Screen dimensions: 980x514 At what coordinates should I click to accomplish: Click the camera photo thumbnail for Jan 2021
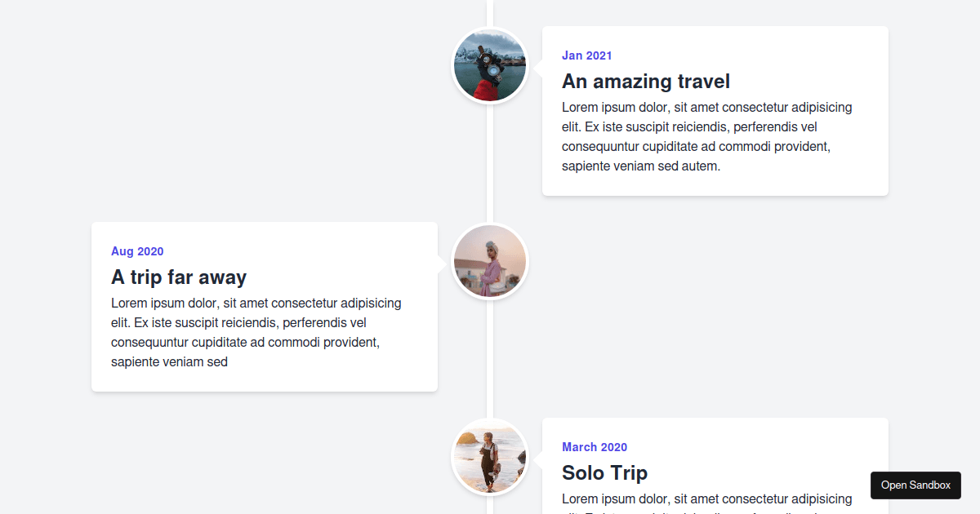[490, 65]
